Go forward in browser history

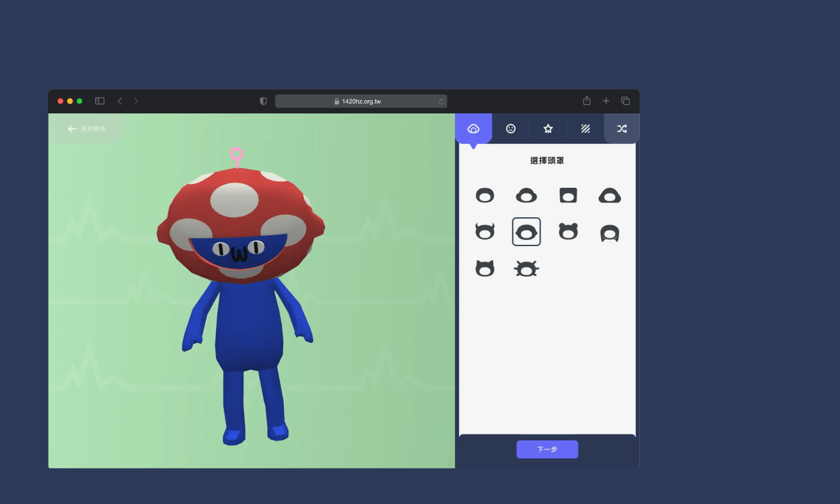click(x=136, y=101)
